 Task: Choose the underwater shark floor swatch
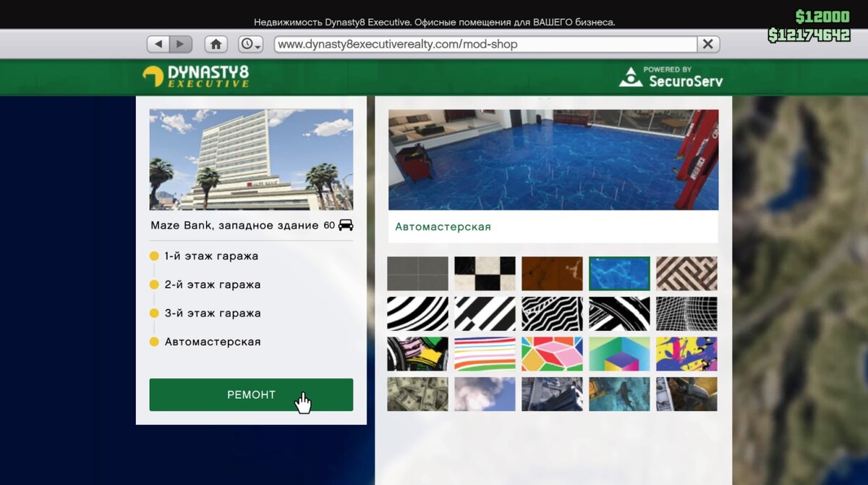619,394
